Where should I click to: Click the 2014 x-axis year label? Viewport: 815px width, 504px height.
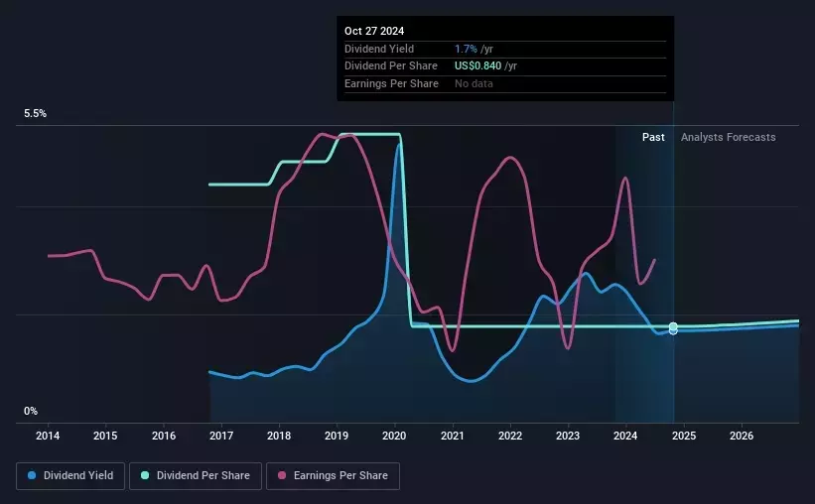(48, 436)
